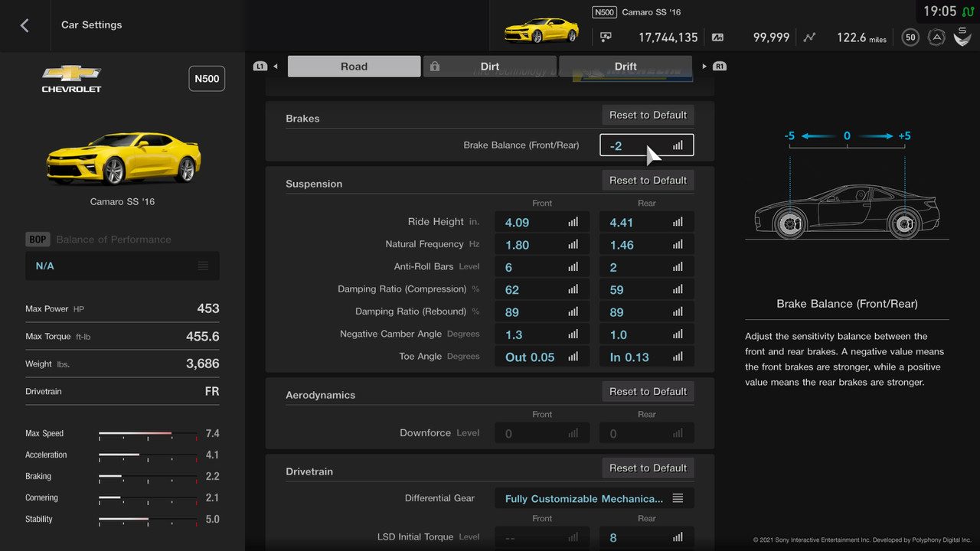Viewport: 980px width, 551px height.
Task: Click disabled front LSD Initial Torque field
Action: [x=542, y=537]
